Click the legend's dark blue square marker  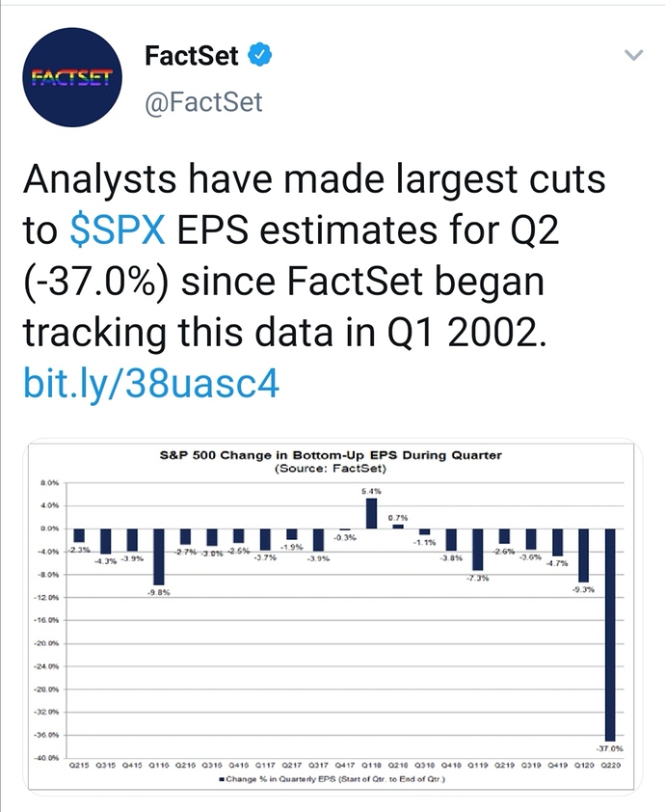tap(222, 779)
